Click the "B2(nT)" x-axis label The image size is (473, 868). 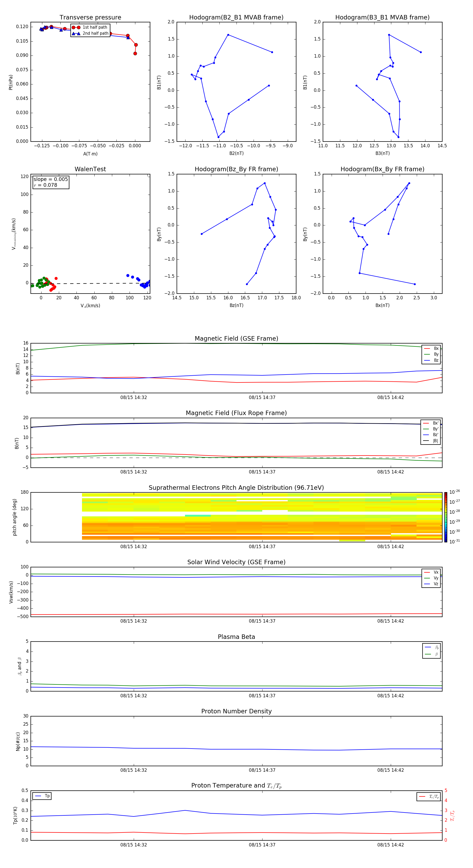pos(236,153)
